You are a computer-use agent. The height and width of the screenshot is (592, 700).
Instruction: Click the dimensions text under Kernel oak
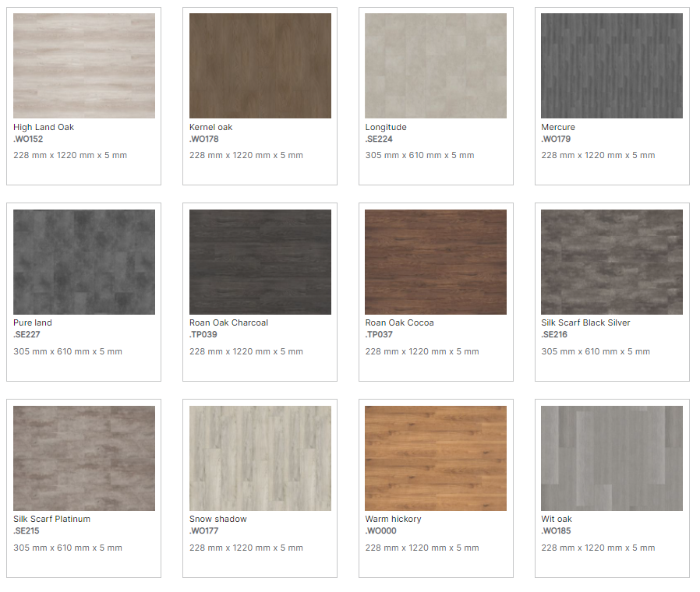(x=246, y=155)
